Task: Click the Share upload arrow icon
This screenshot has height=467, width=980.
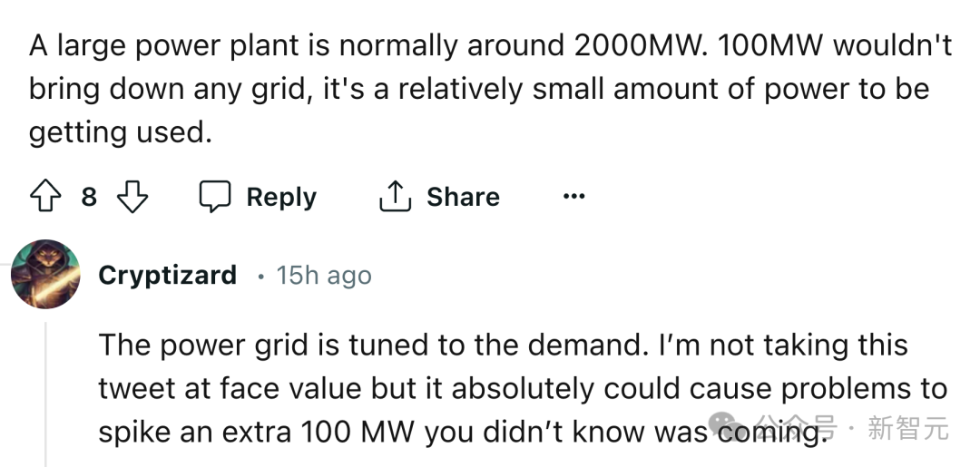Action: click(x=394, y=197)
